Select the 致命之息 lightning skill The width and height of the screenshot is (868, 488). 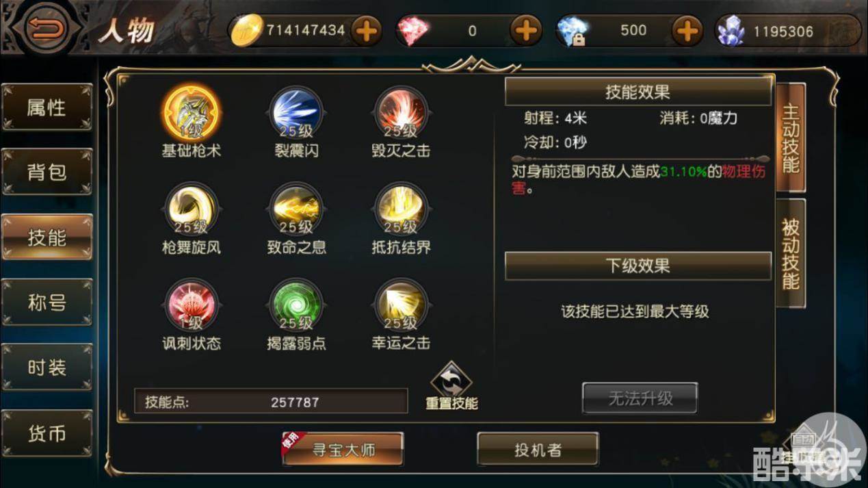[296, 209]
